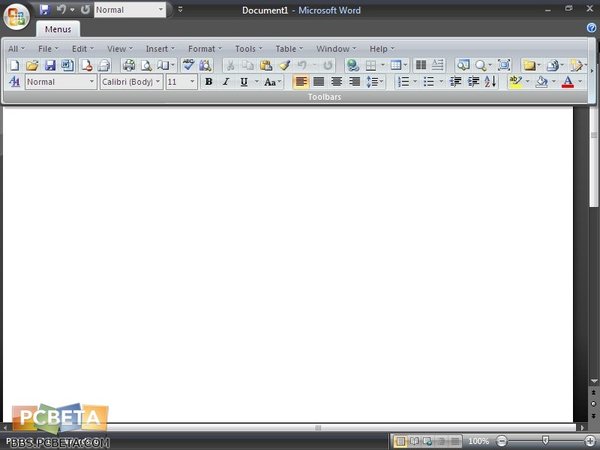
Task: Click the Quick Access Toolbar redo arrow
Action: pos(85,10)
